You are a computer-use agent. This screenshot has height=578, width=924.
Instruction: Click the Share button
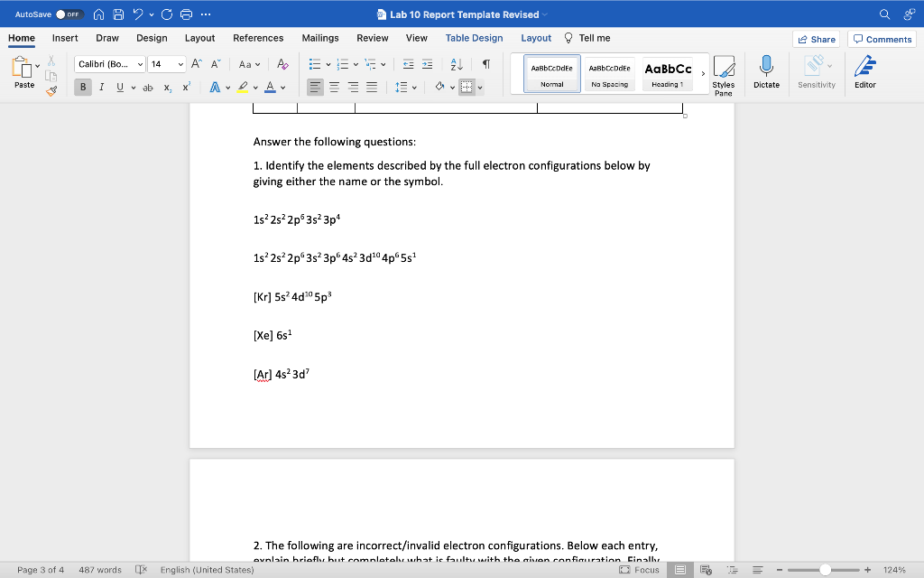[814, 39]
